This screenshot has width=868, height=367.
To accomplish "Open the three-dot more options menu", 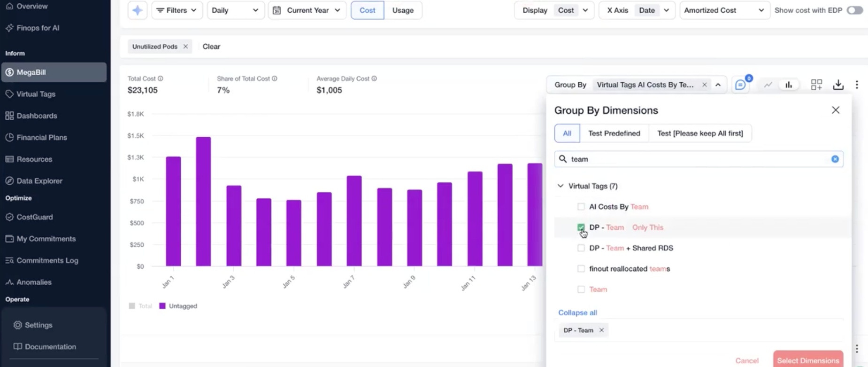I will coord(857,85).
